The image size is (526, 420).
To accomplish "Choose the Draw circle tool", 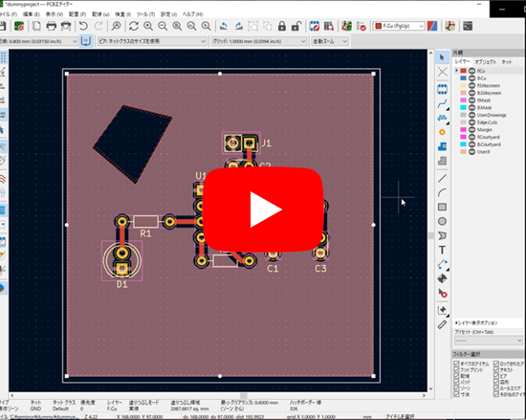I will (442, 221).
